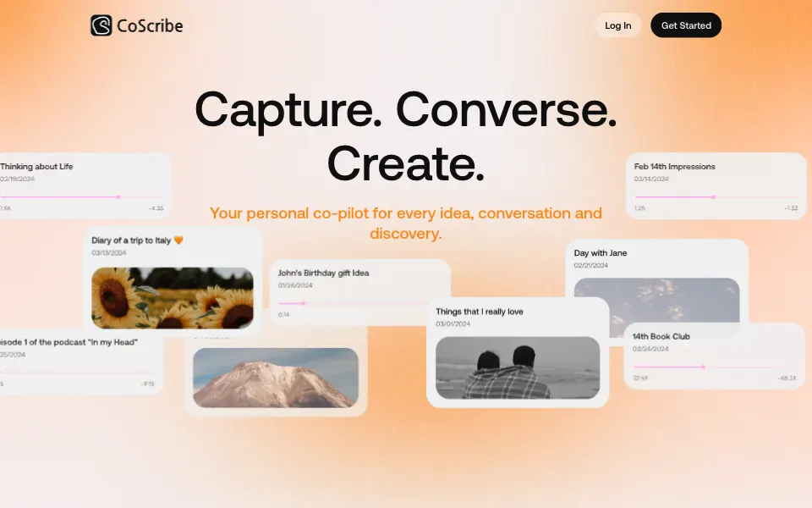
Task: Select the "14th Book Club" note title
Action: pyautogui.click(x=661, y=336)
